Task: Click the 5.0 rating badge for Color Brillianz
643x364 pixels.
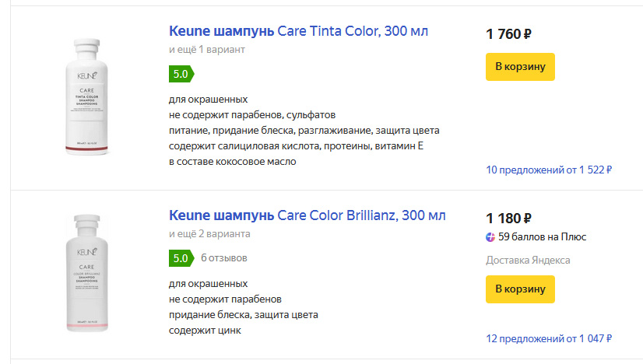Action: 181,258
